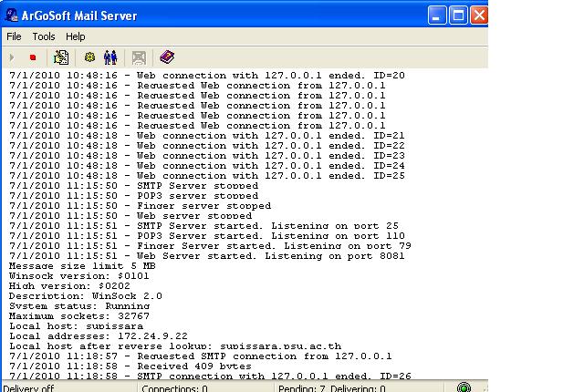Click 'POP3 Server started' port 110 line
584x392 pixels.
207,236
